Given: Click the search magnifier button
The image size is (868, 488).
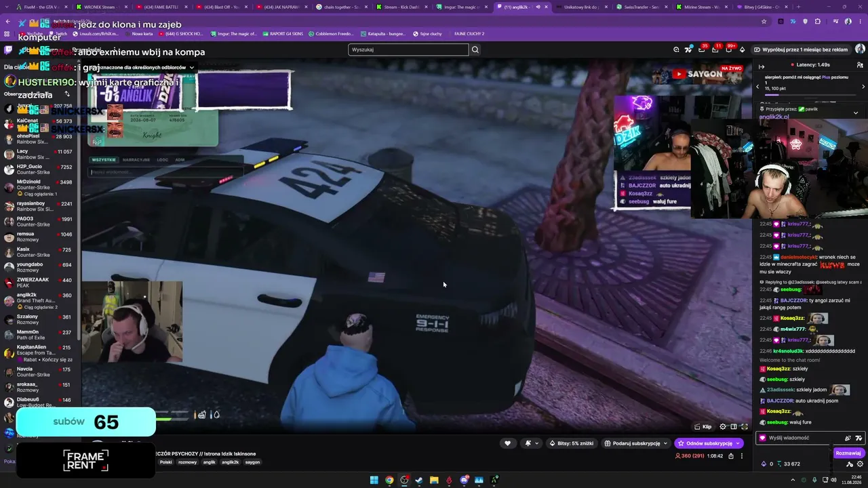Looking at the screenshot, I should click(475, 49).
